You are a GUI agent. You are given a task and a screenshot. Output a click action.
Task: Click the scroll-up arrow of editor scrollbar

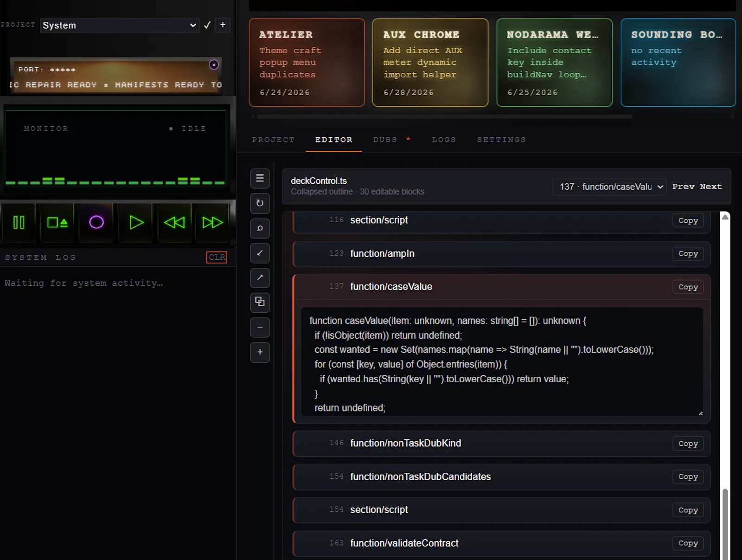tap(725, 217)
